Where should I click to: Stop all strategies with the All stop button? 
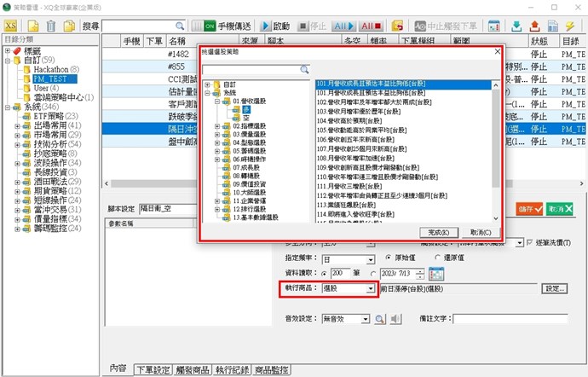(x=371, y=26)
